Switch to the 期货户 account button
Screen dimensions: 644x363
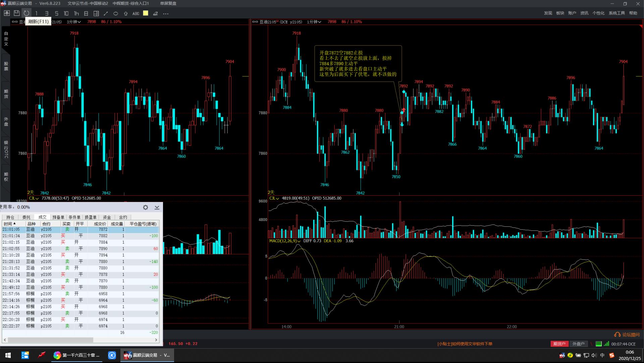559,344
